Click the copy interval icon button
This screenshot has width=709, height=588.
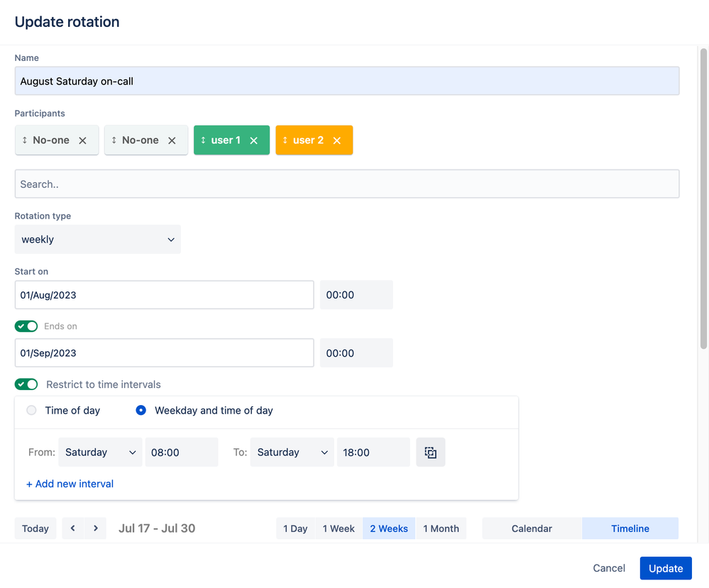point(431,452)
